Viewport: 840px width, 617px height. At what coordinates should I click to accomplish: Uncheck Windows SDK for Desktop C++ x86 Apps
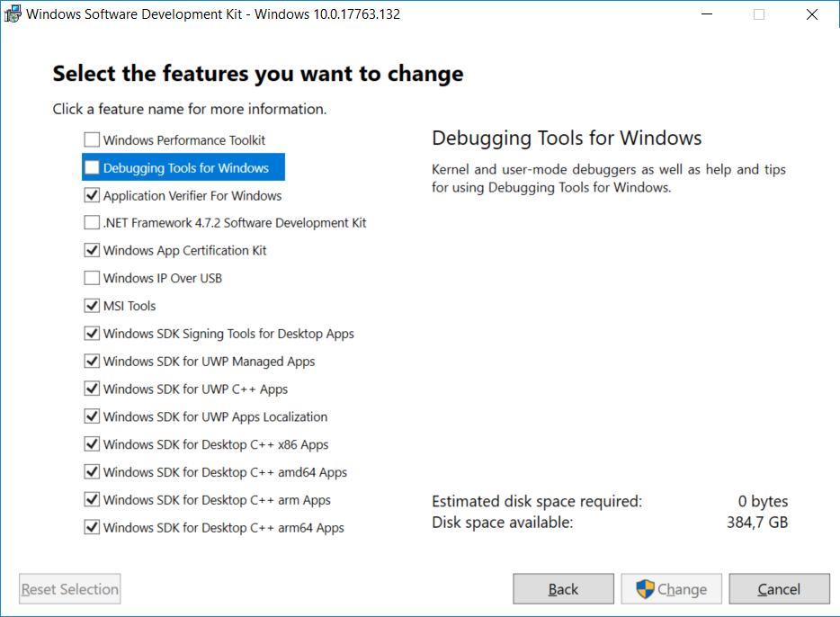(x=92, y=444)
